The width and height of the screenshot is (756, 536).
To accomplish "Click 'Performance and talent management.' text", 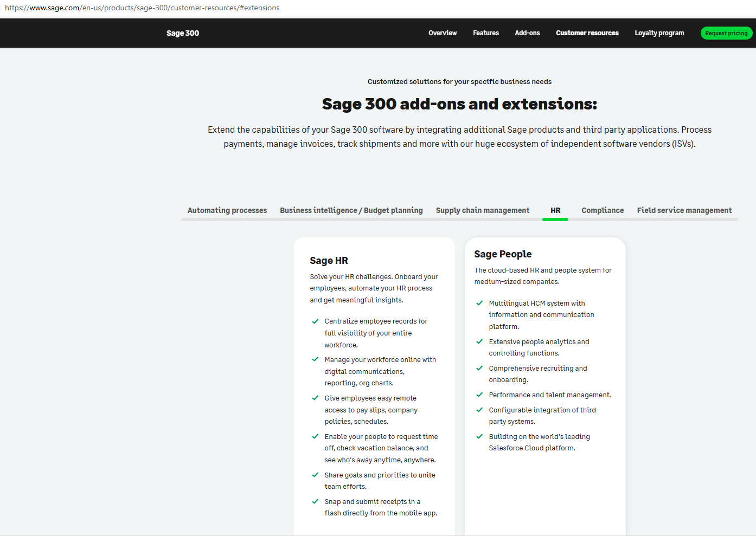I will tap(550, 395).
